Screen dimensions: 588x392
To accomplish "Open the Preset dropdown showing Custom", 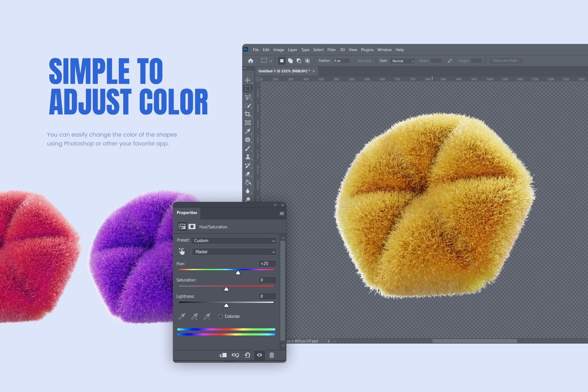I will coord(233,241).
